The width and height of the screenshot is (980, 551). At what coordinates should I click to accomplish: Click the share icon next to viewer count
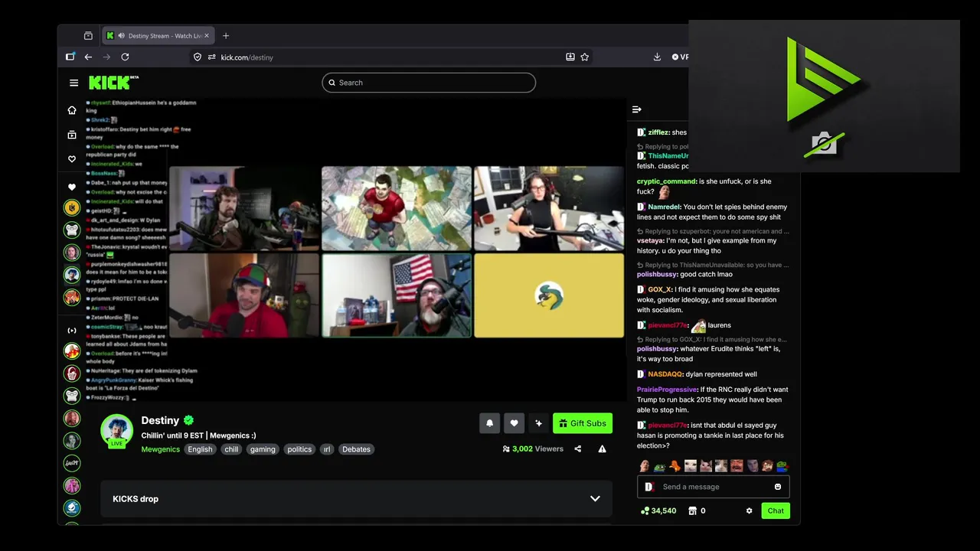click(x=578, y=449)
